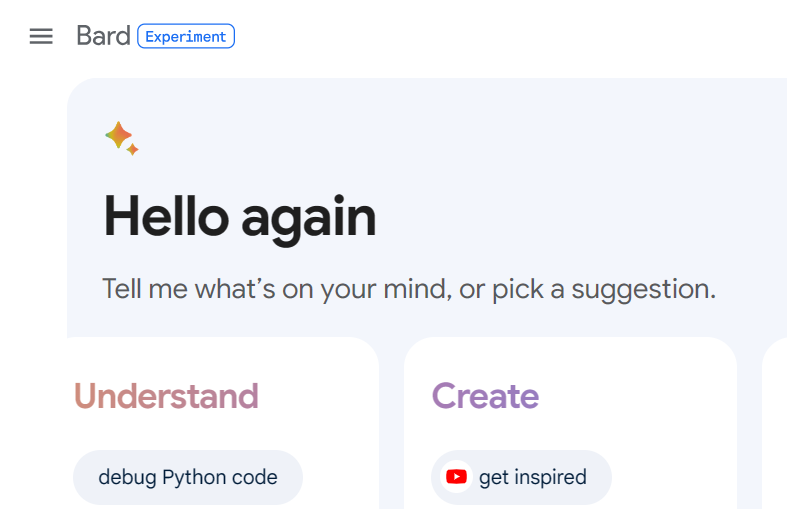Click empty header area right of the Experiment badge
The image size is (787, 509).
(x=502, y=36)
